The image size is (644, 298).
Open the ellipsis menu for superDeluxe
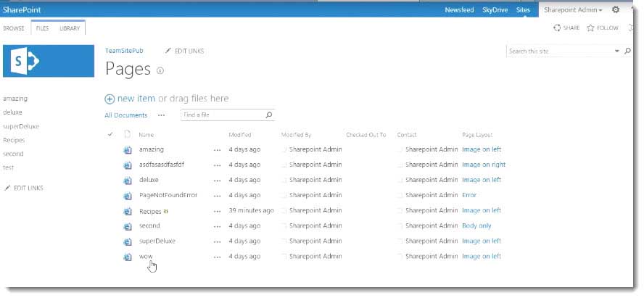point(218,241)
